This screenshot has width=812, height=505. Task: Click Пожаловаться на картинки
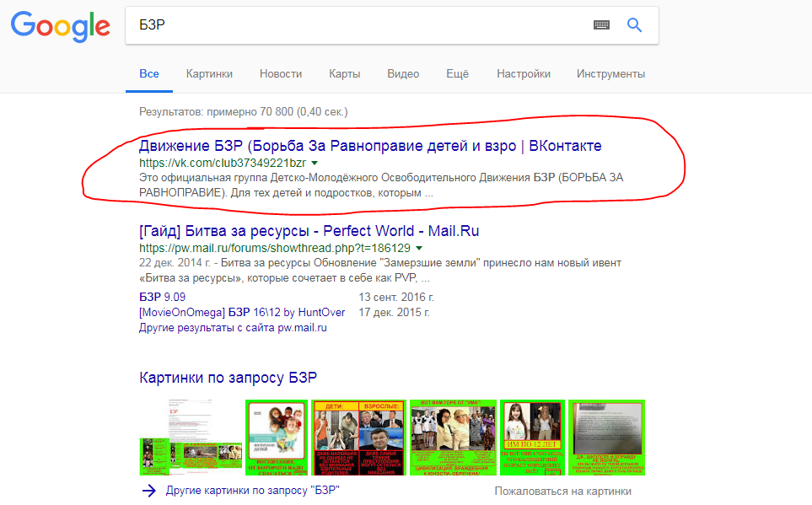[563, 491]
